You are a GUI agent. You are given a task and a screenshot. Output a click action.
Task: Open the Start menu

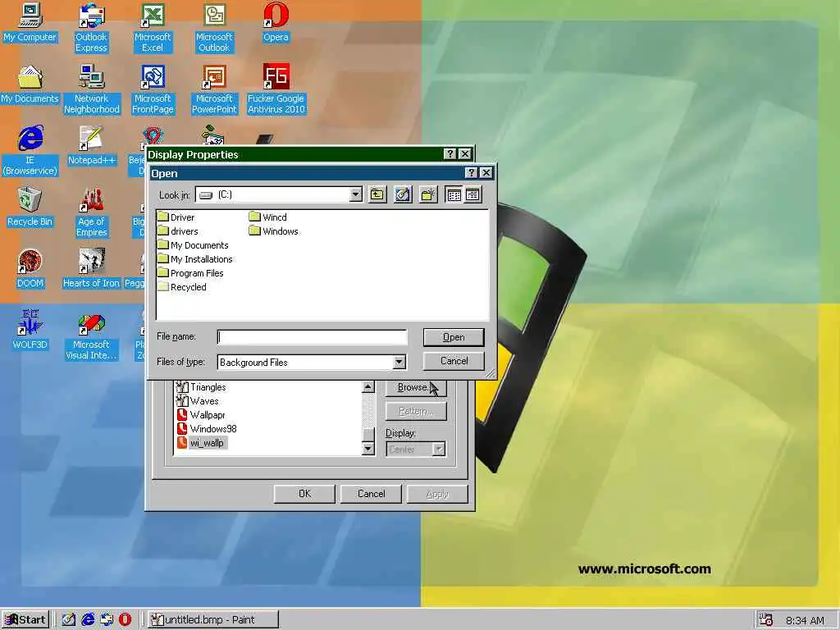(25, 619)
